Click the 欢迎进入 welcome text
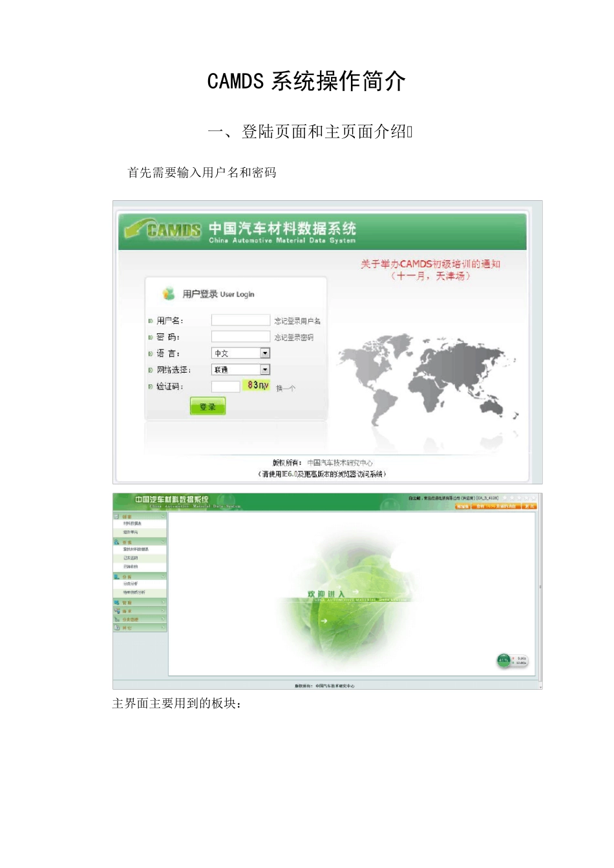 [x=326, y=594]
